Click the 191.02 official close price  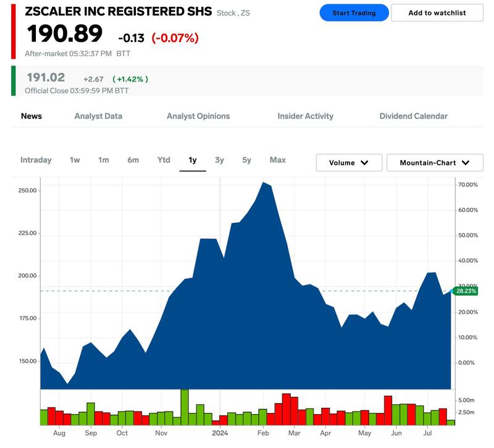(46, 78)
